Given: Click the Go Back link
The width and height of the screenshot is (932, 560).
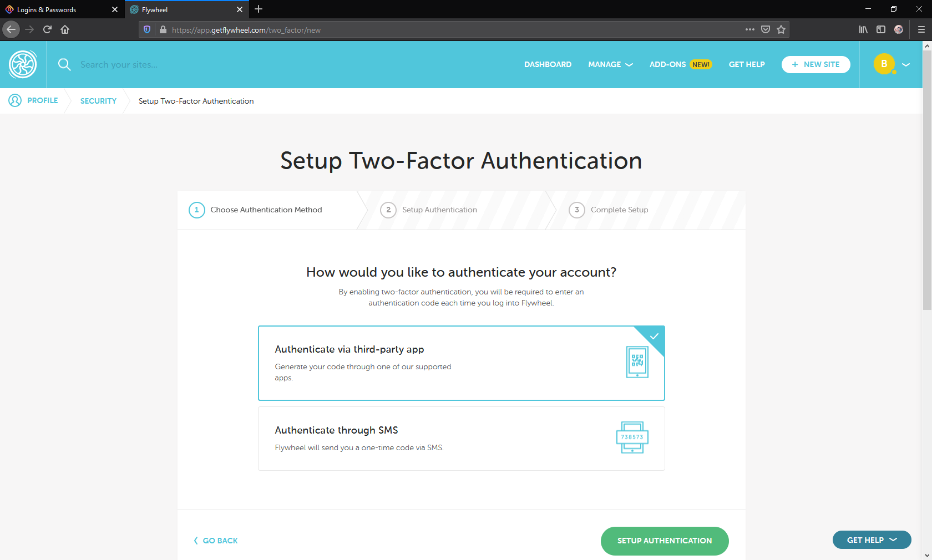Looking at the screenshot, I should [x=216, y=541].
